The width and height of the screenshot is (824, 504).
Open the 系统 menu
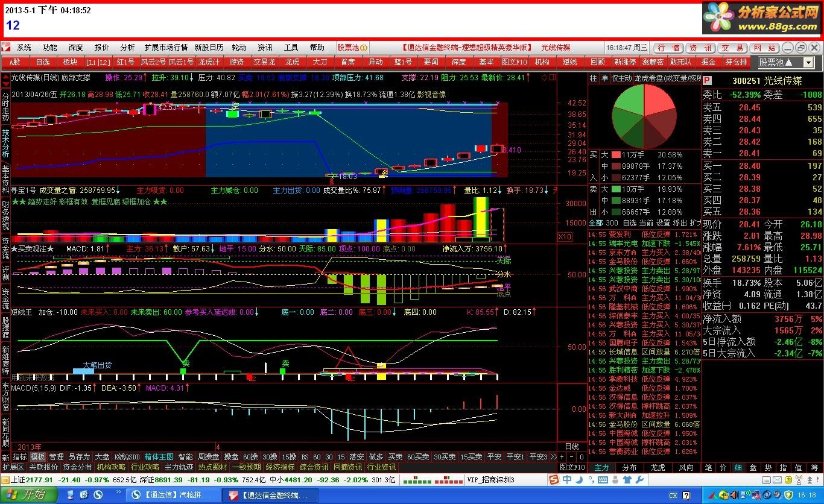[x=24, y=48]
